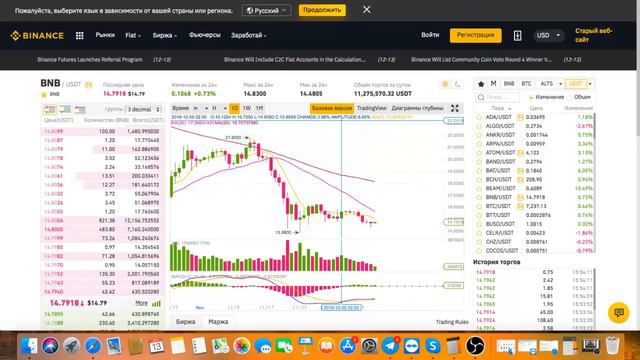Click the market list scrollbar
This screenshot has width=640, height=360.
pyautogui.click(x=594, y=127)
